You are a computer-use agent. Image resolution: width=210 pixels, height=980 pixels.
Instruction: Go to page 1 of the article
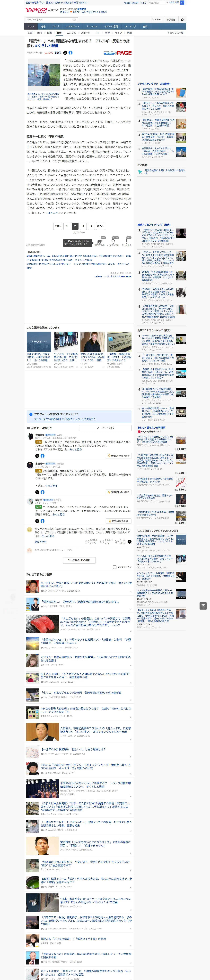(x=67, y=226)
